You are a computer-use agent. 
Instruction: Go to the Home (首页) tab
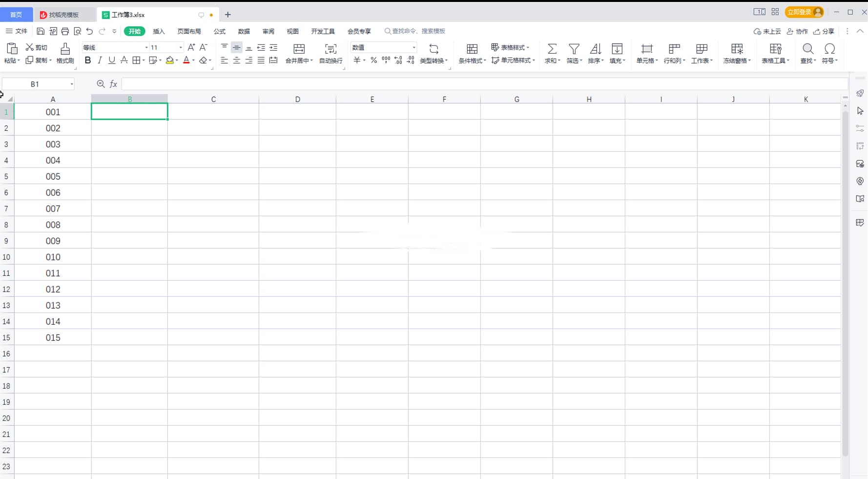16,15
